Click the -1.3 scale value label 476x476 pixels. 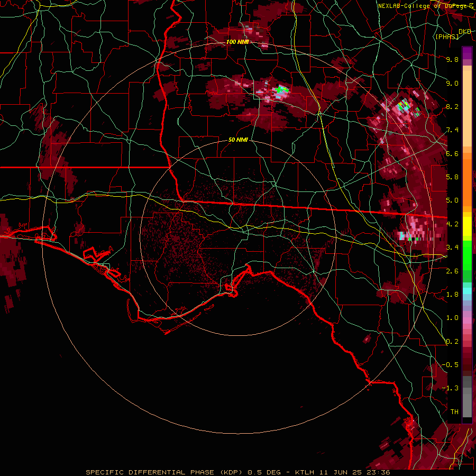(x=450, y=388)
